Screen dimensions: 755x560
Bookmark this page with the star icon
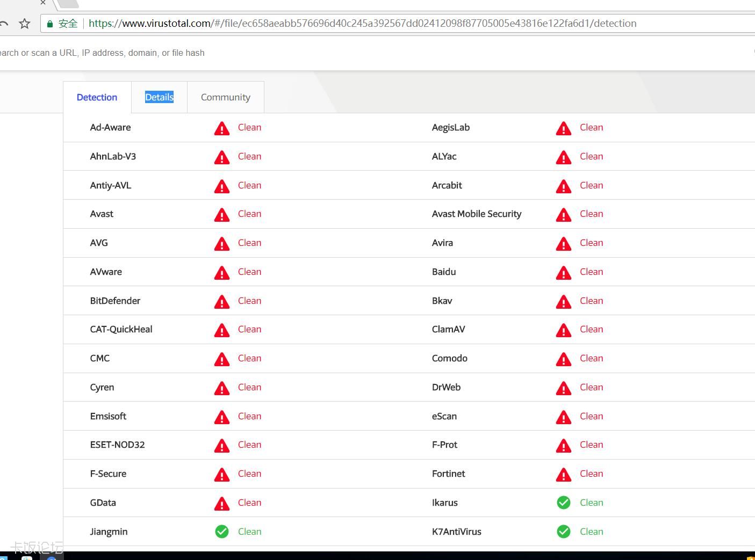click(x=25, y=24)
